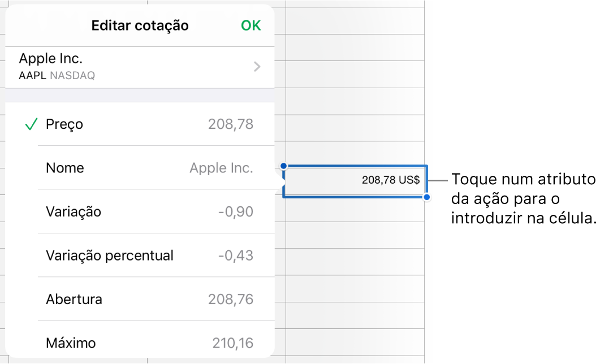Image resolution: width=600 pixels, height=364 pixels.
Task: Select the Nome attribute
Action: point(64,168)
